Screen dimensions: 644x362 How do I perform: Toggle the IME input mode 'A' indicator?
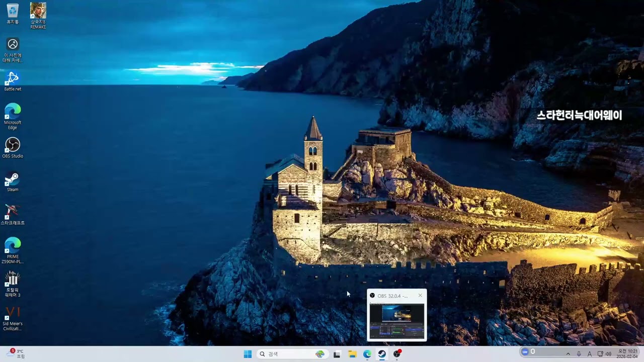click(590, 354)
